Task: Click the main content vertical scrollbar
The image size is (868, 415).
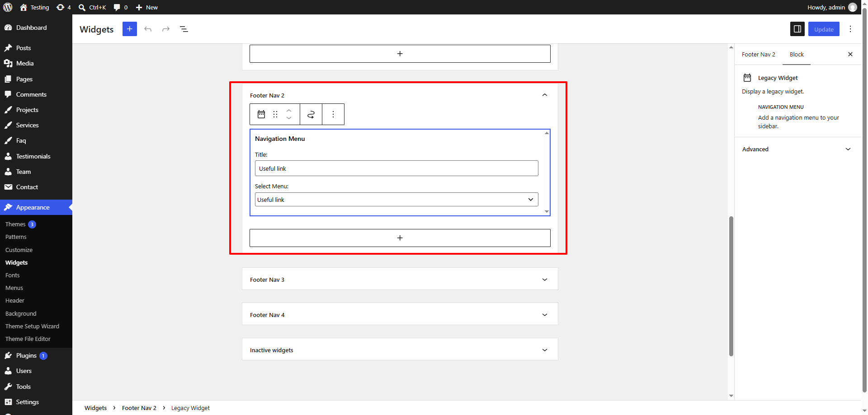Action: [x=731, y=286]
